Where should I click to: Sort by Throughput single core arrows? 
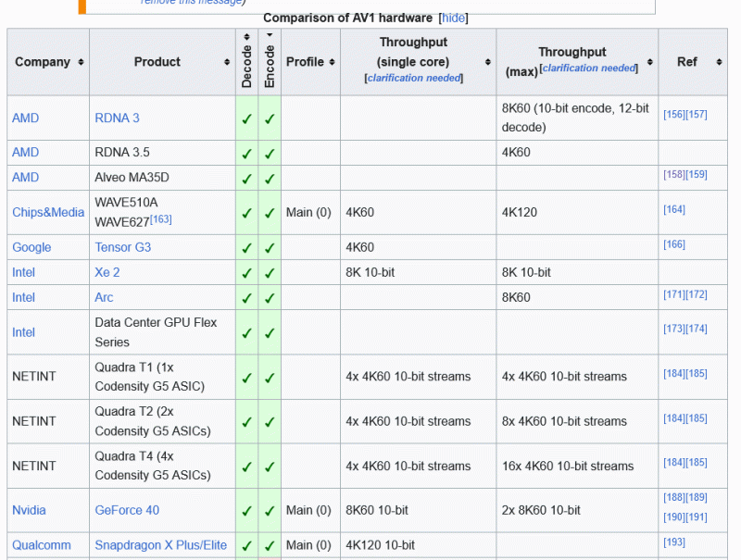coord(488,62)
